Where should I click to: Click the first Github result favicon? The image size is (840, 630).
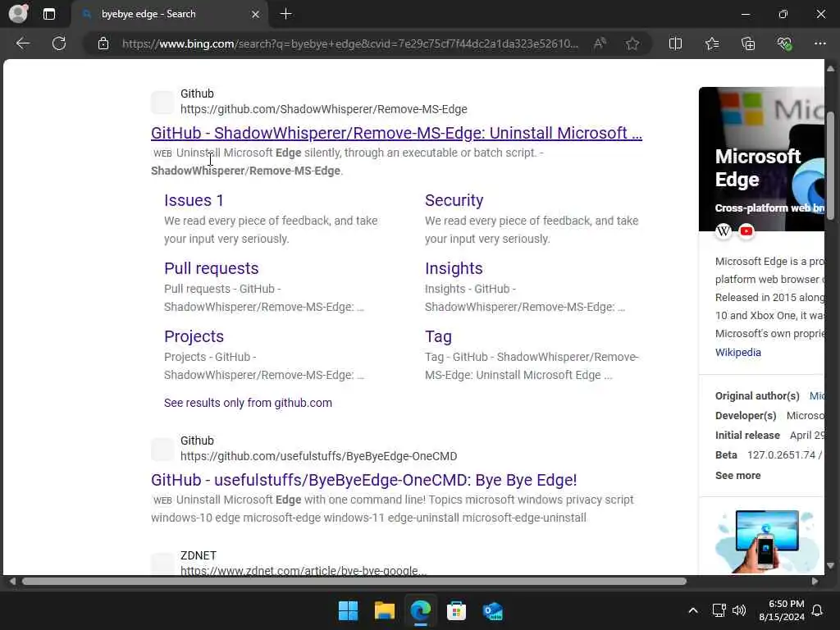(162, 102)
